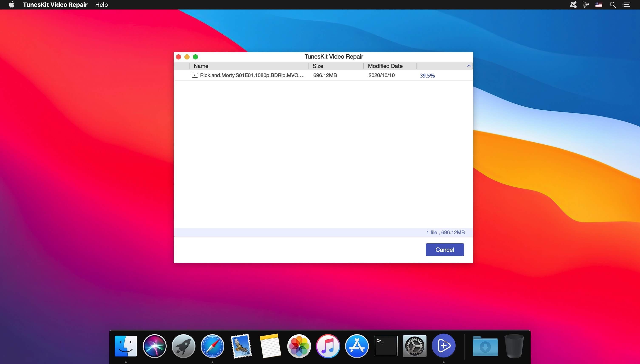
Task: Open TunesKit Video Repair dock icon
Action: tap(443, 346)
